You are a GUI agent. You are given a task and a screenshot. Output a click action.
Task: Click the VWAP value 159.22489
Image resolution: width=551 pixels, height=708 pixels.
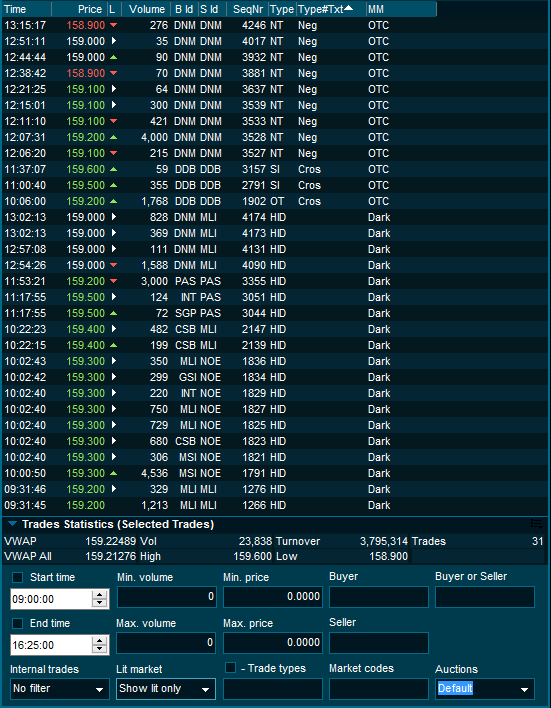[x=111, y=541]
